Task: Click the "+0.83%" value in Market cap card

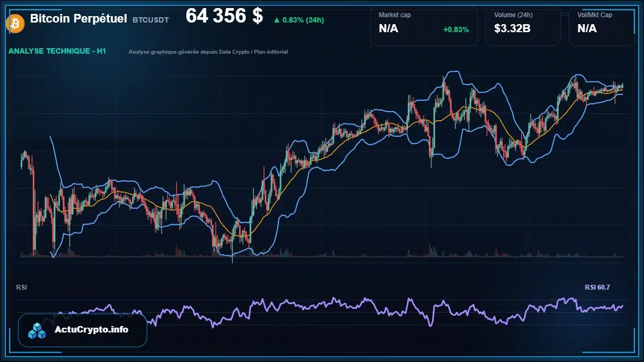Action: (456, 29)
